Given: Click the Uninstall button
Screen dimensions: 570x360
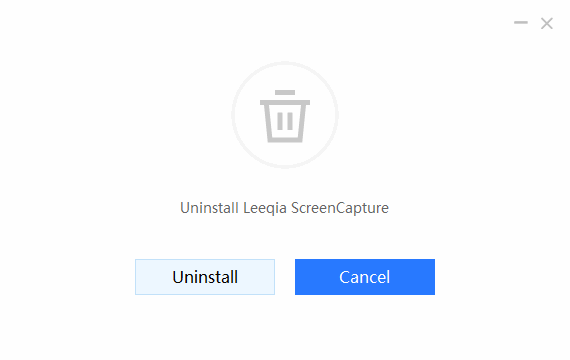Looking at the screenshot, I should (x=205, y=277).
